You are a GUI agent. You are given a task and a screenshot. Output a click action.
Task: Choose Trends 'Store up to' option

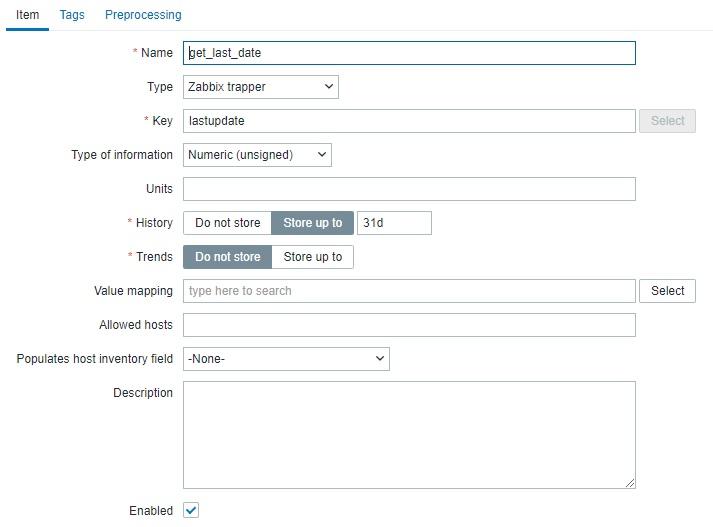[312, 257]
